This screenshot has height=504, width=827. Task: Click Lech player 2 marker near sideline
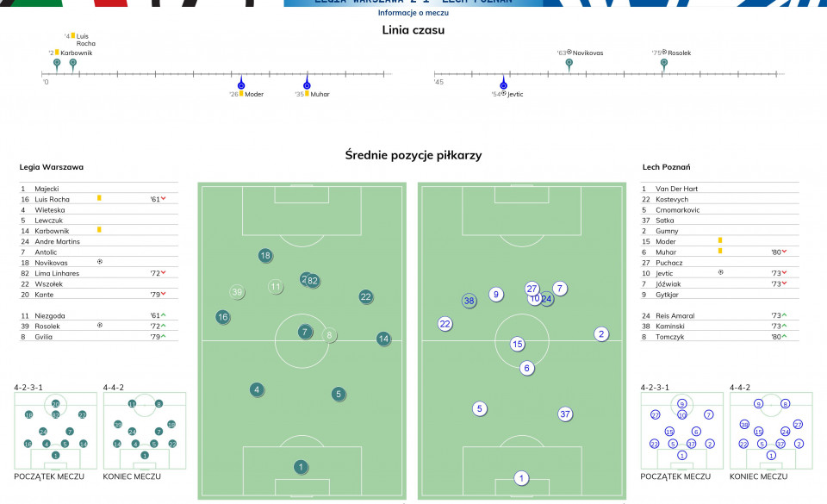pos(601,333)
